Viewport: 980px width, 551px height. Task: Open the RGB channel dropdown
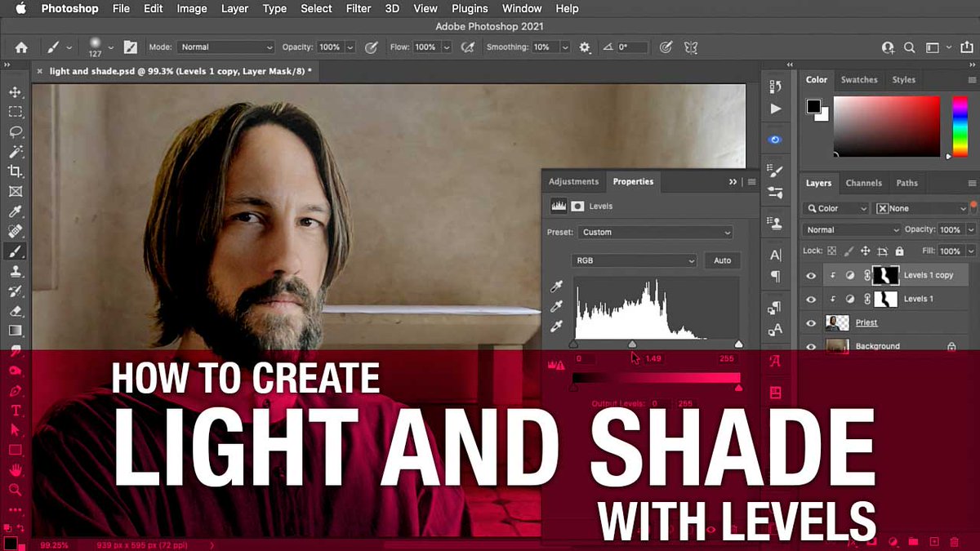634,260
